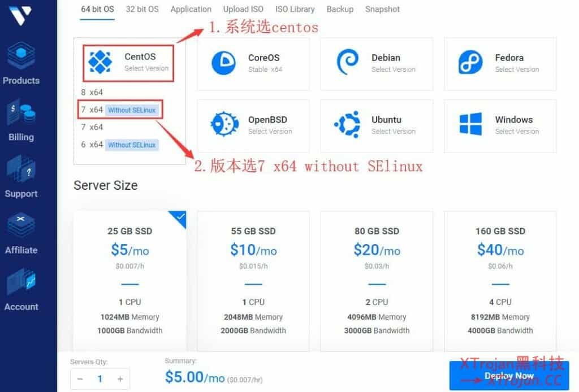Screen dimensions: 579x392
Task: Open the Fedora version selector
Action: click(500, 63)
